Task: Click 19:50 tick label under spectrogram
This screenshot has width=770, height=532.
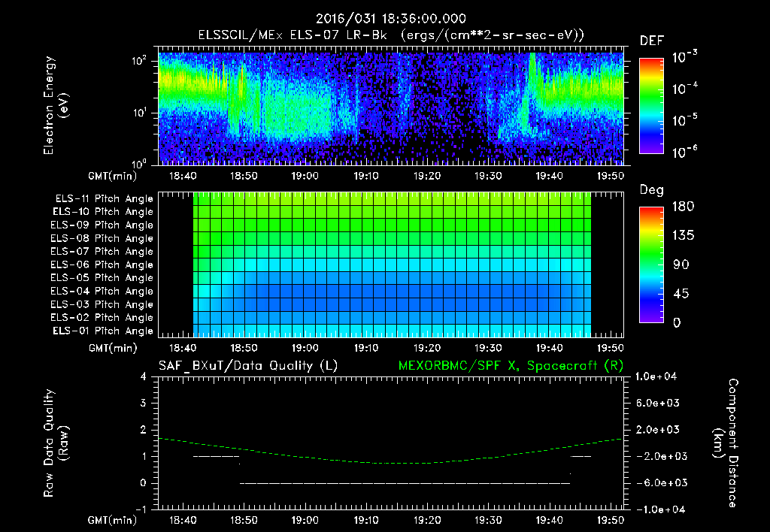Action: pyautogui.click(x=610, y=176)
